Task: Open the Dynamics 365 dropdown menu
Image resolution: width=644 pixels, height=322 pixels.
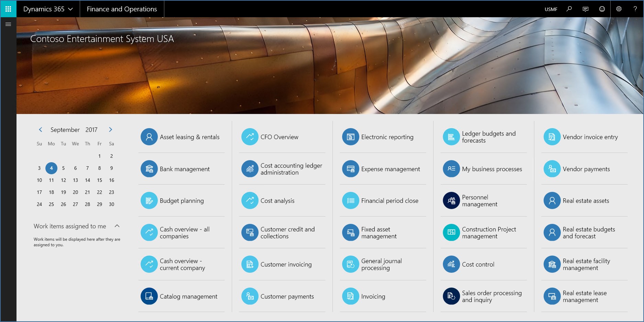Action: point(48,9)
